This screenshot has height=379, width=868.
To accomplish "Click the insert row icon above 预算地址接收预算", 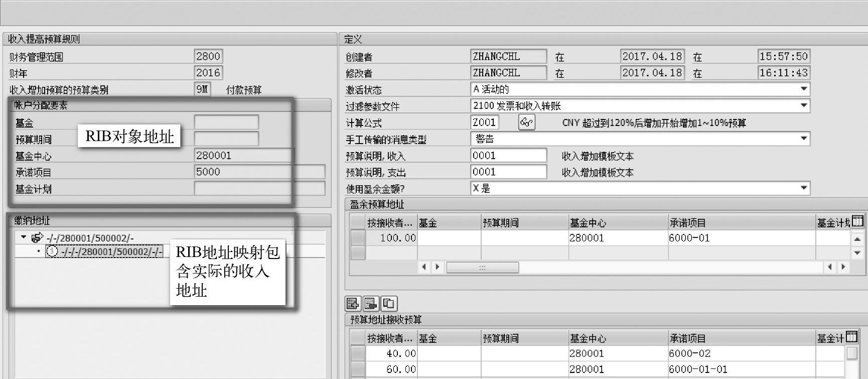I will pos(353,303).
